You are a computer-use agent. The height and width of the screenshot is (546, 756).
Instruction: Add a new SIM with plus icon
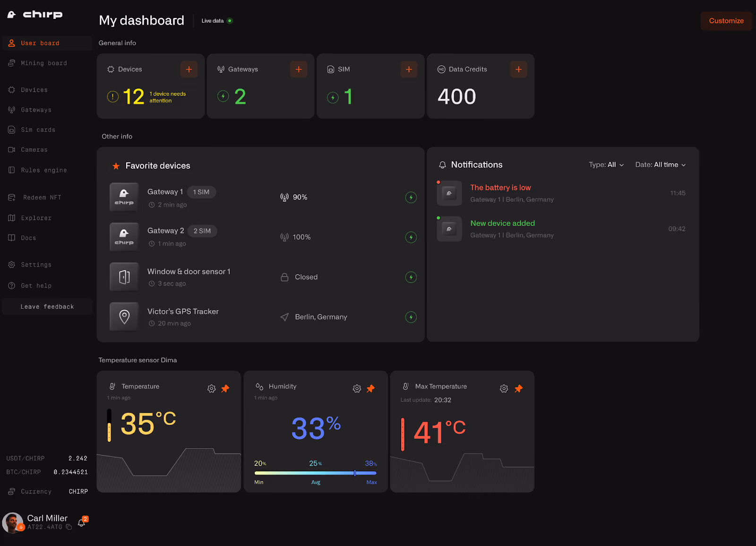tap(409, 69)
